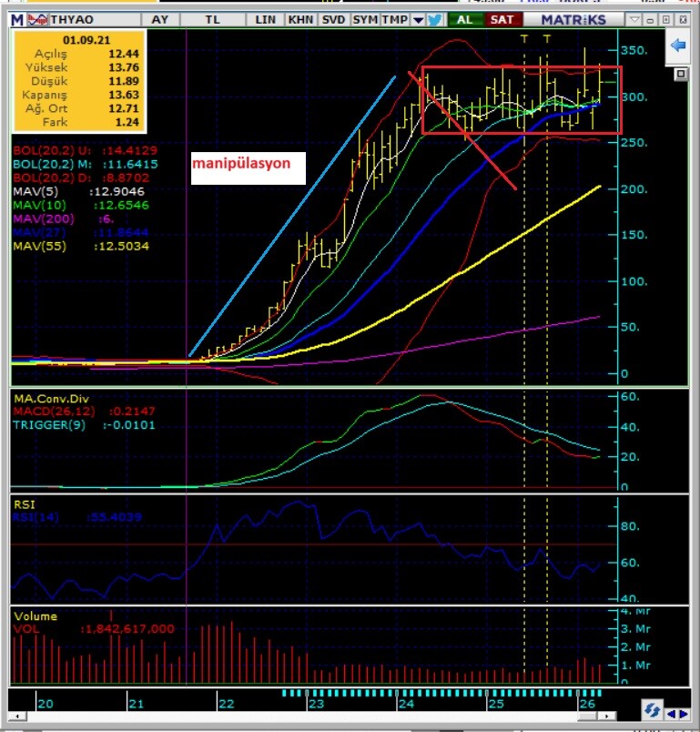
Task: Open the TL currency selector
Action: coord(212,19)
